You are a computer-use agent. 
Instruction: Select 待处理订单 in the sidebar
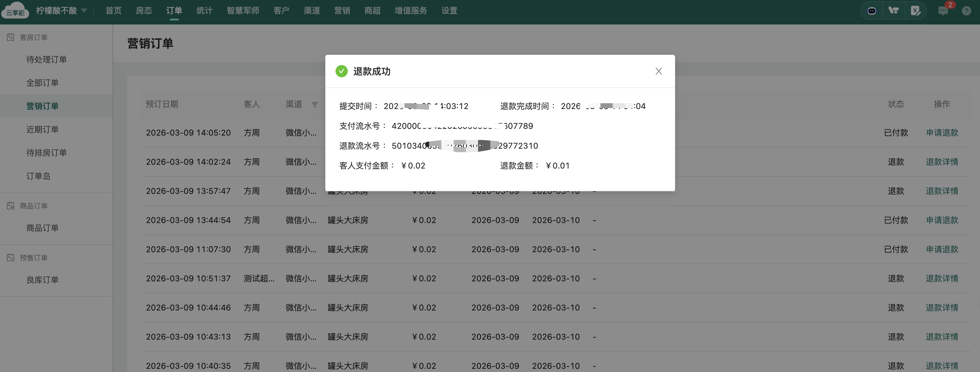click(x=46, y=59)
